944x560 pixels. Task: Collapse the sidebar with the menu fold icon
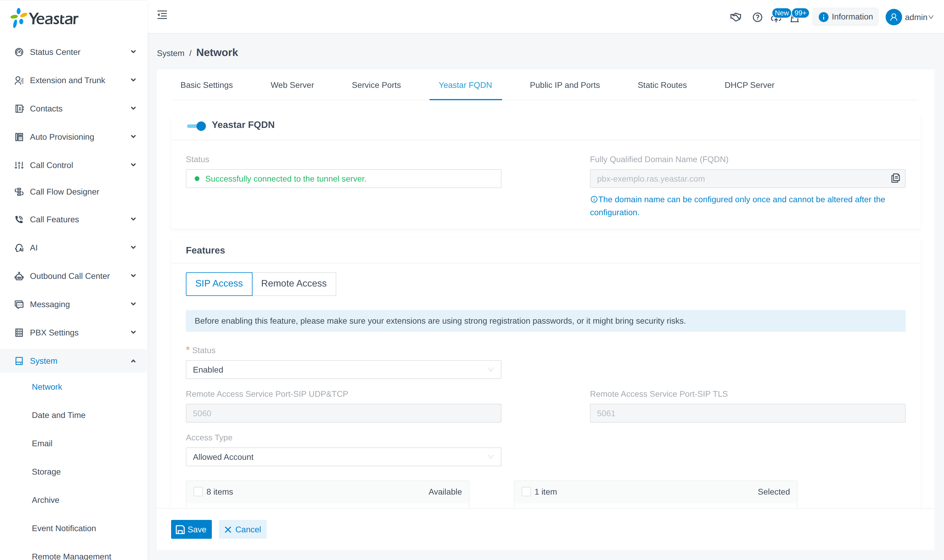162,15
